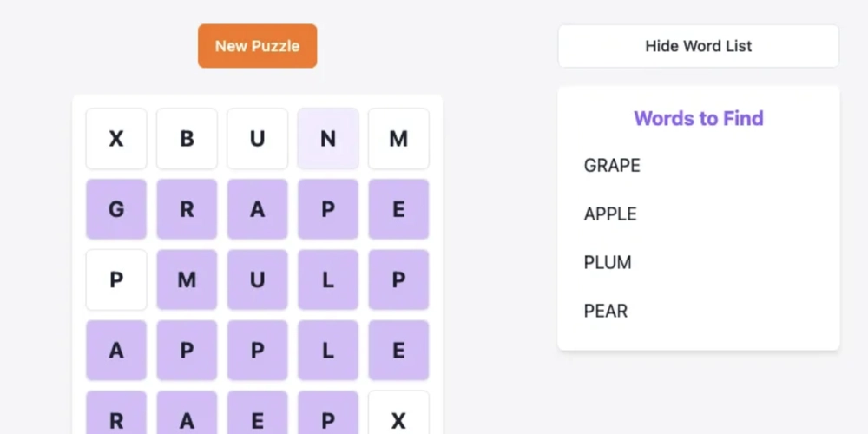The width and height of the screenshot is (868, 434).
Task: Select the letter N tile in top row
Action: tap(328, 139)
